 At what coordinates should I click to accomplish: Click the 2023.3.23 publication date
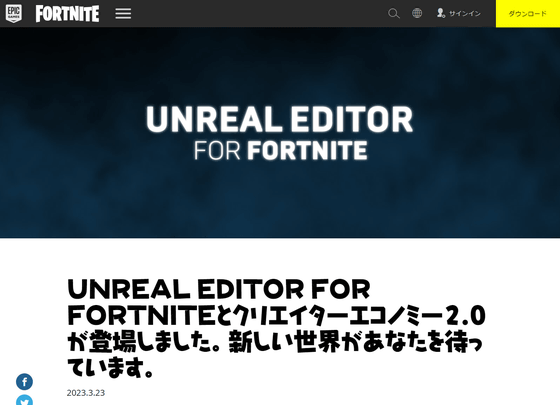tap(86, 393)
